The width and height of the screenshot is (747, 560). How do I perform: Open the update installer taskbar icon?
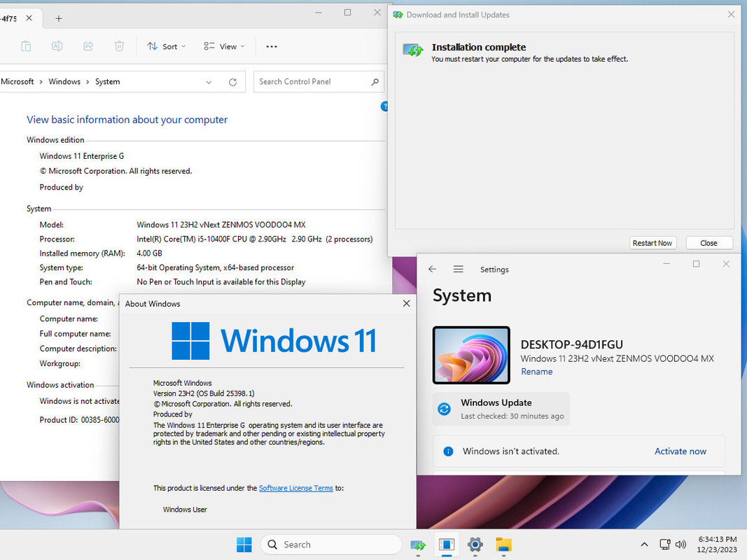click(418, 545)
